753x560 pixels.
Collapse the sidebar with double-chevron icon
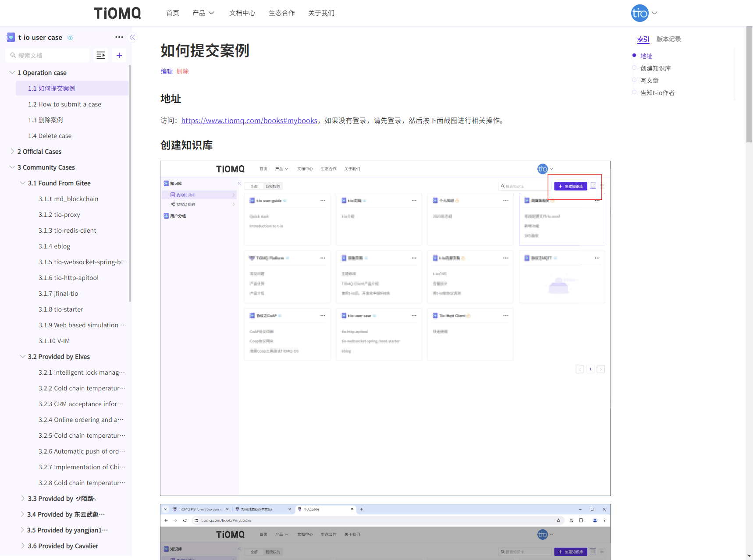point(132,37)
